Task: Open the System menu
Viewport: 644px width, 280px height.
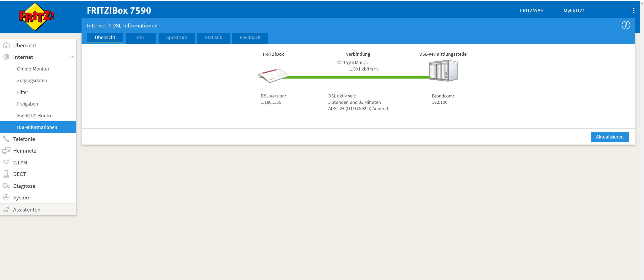Action: (x=38, y=197)
